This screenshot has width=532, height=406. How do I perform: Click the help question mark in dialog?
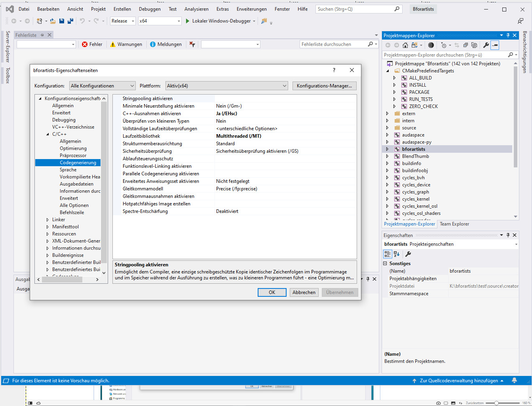(334, 70)
